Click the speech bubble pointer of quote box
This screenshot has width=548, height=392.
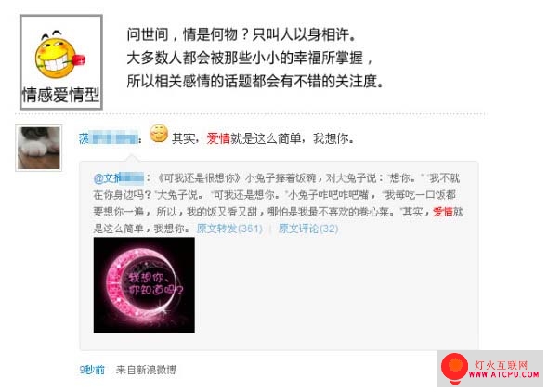[x=133, y=158]
